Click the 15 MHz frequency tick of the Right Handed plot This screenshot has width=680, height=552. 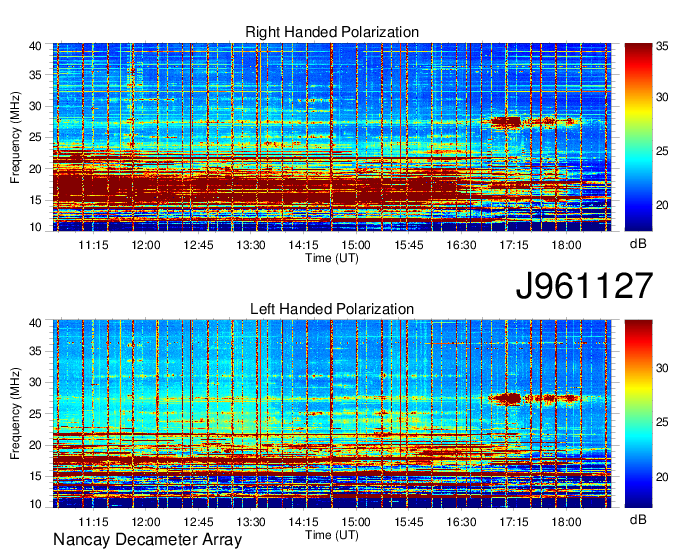tap(35, 200)
